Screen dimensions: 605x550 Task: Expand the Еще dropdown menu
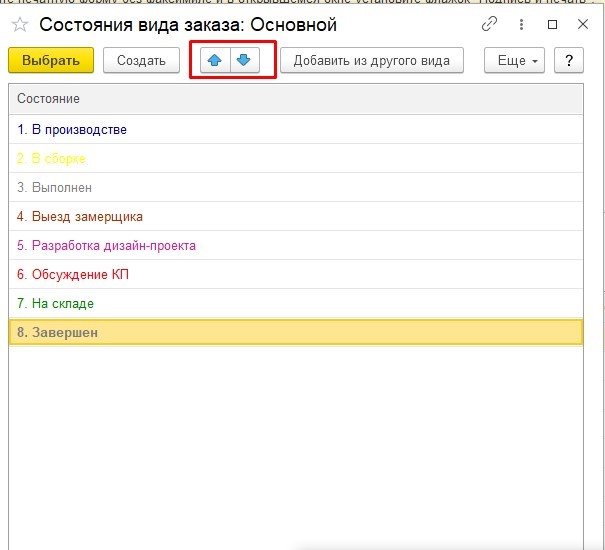coord(516,61)
